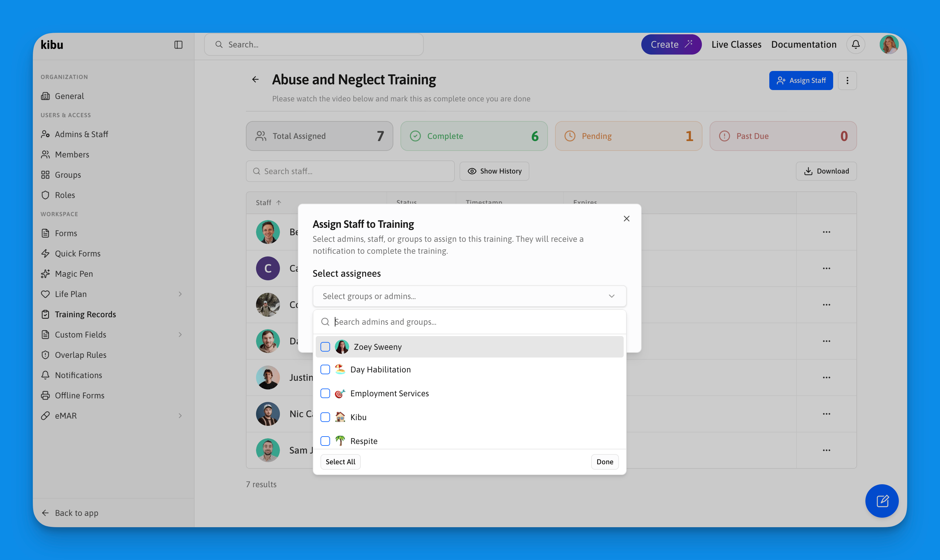Open row options for Sam's row

pos(826,450)
